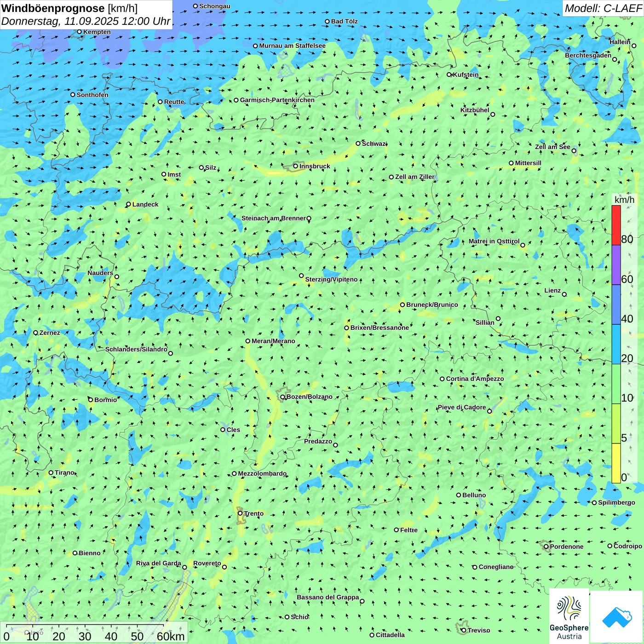Click the Matrei in Osttirol label

pyautogui.click(x=494, y=241)
